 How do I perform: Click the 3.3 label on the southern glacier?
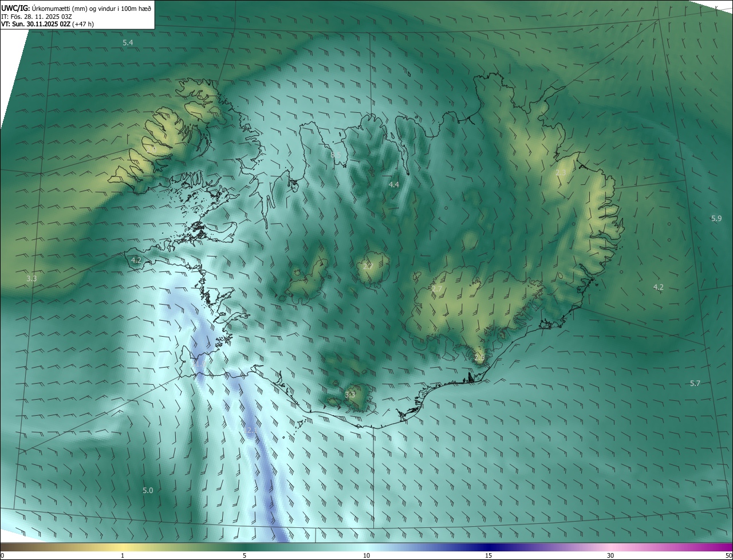[x=350, y=394]
